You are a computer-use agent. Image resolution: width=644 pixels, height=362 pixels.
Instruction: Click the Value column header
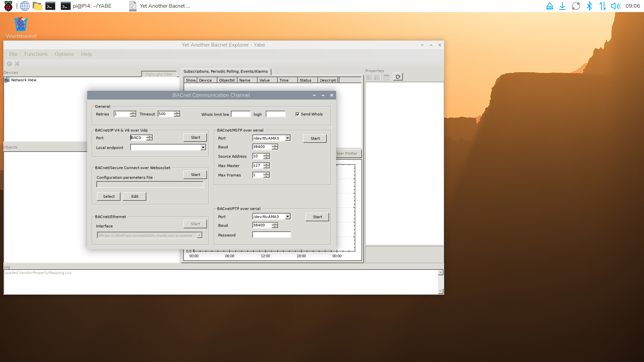tap(267, 80)
